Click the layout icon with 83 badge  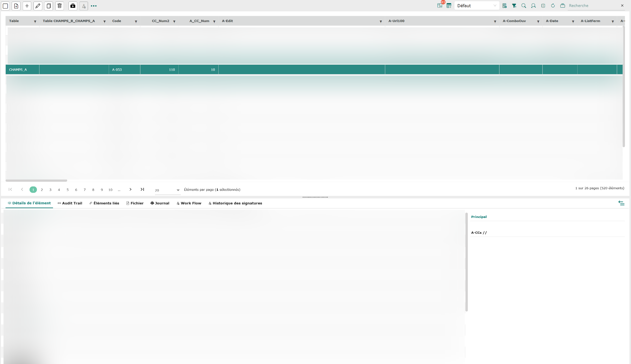pos(440,6)
